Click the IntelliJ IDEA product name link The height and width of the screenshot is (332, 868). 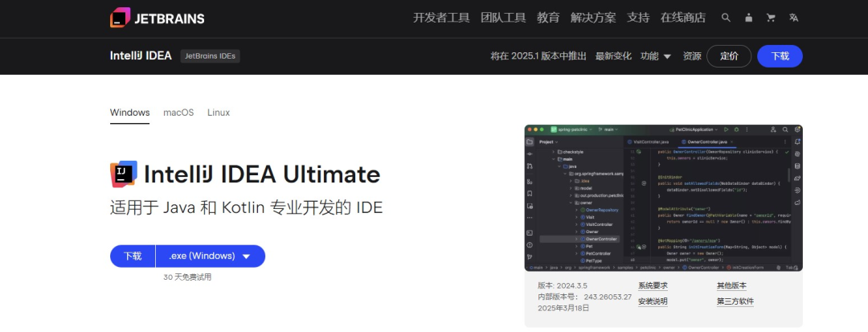(141, 56)
